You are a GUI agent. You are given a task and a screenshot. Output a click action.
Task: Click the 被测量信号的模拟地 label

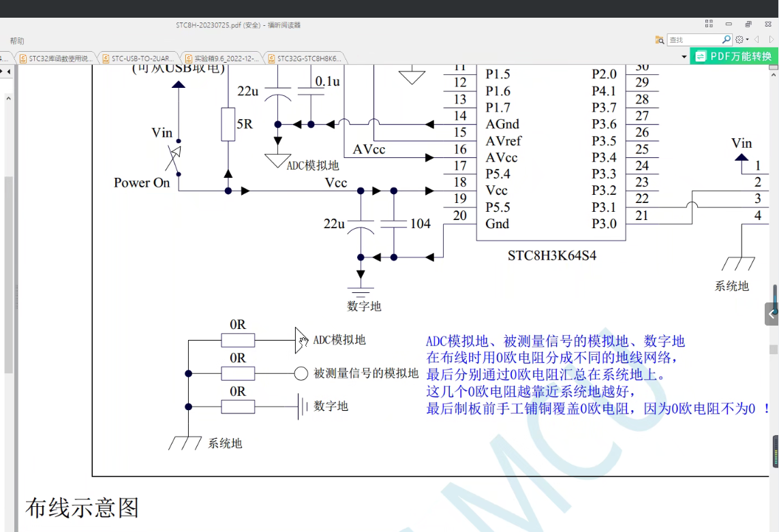366,373
